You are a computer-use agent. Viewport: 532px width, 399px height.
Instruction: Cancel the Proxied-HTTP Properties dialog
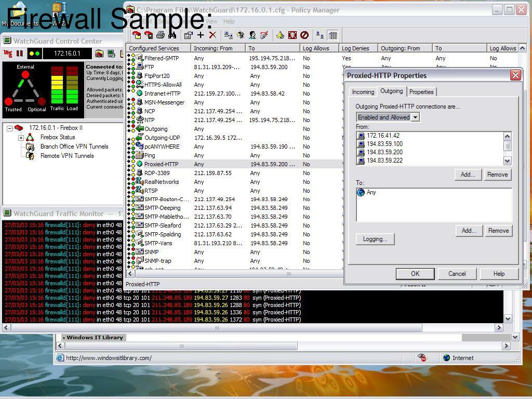(457, 273)
